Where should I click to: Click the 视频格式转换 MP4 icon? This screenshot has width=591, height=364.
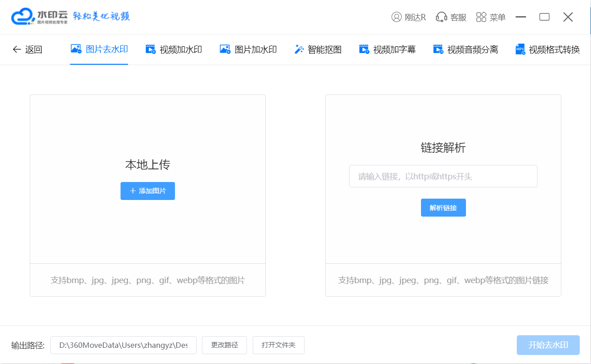tap(520, 49)
